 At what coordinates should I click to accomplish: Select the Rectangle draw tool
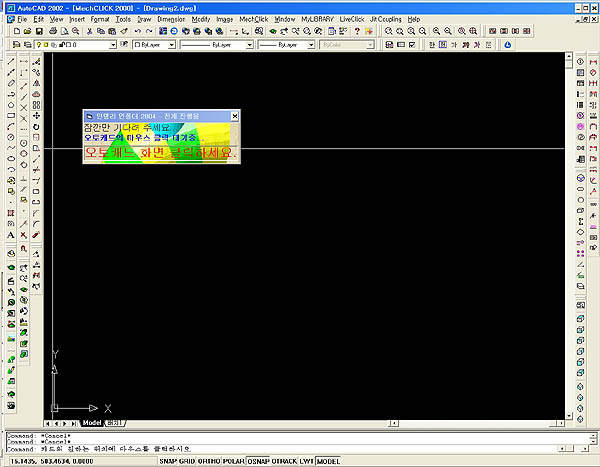click(x=11, y=116)
